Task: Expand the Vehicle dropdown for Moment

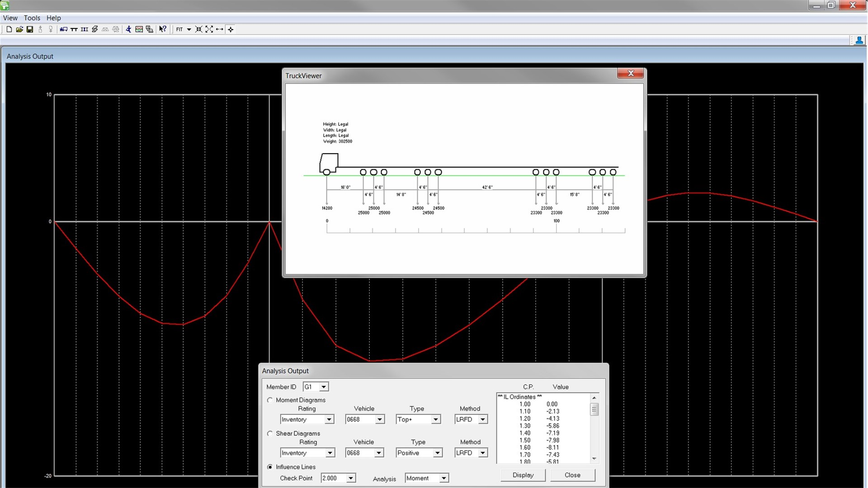Action: coord(379,419)
